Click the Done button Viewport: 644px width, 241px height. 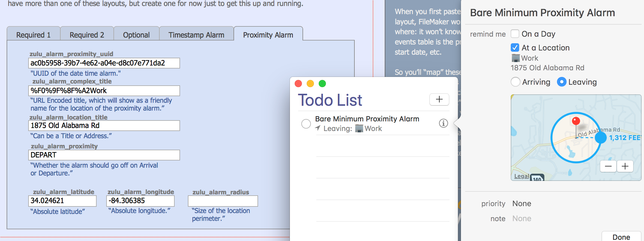(621, 237)
